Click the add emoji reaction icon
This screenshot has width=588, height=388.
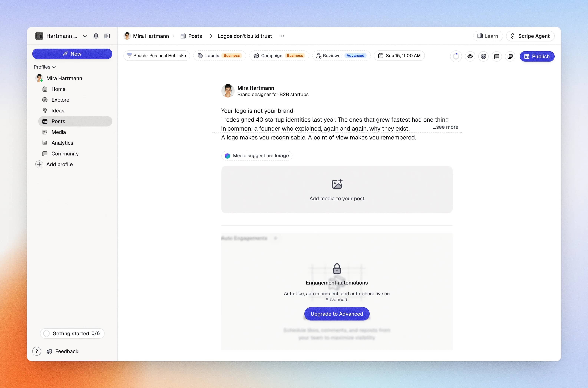click(x=483, y=56)
